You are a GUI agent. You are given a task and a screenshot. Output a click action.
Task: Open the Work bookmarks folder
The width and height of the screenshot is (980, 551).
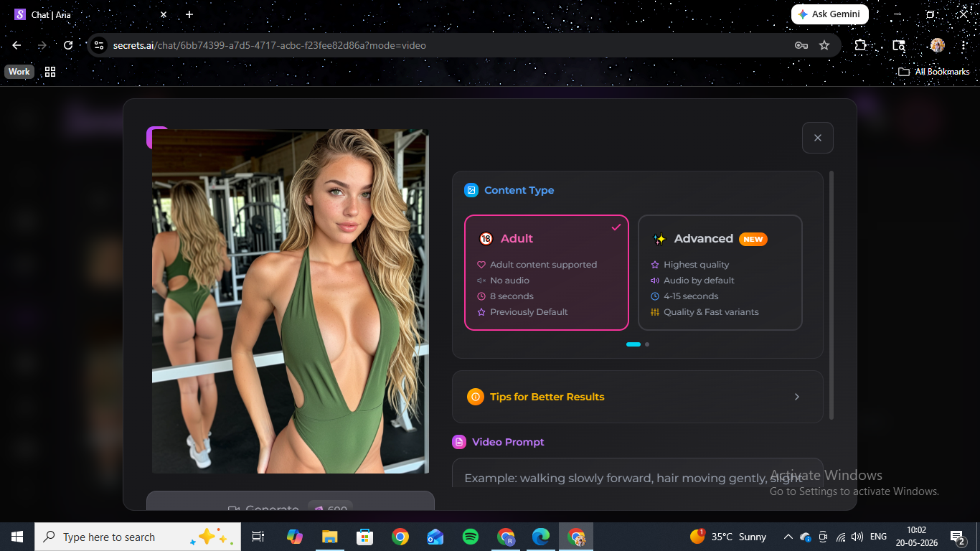point(19,72)
